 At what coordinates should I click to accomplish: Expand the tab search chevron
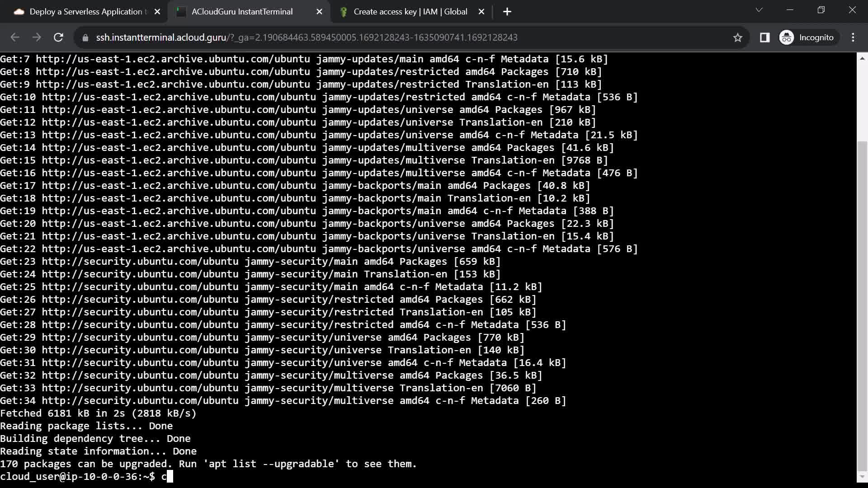coord(759,10)
